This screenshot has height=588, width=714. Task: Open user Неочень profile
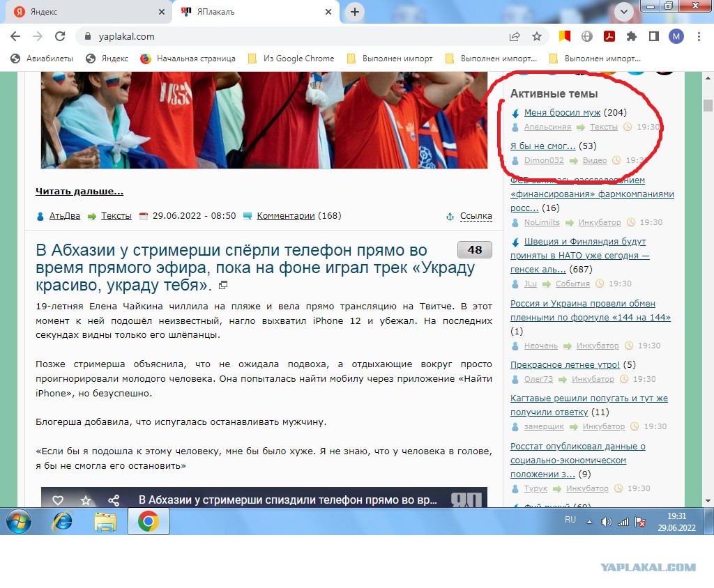541,346
